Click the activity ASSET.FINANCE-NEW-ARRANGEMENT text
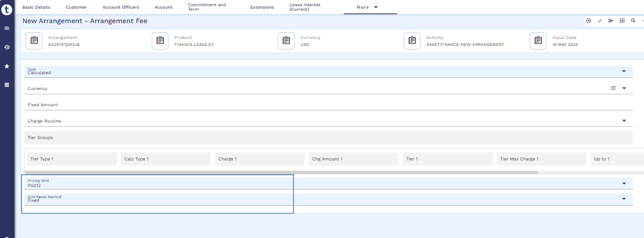Viewport: 644px width, 238px height. coord(465,45)
